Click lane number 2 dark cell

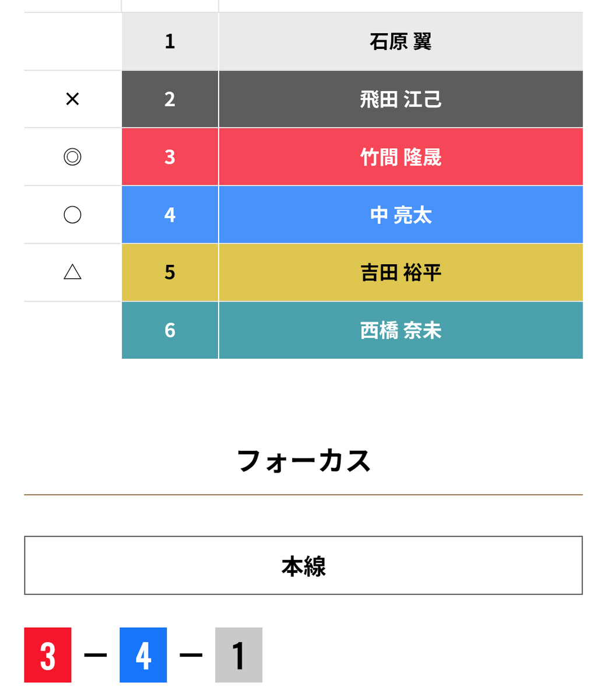(170, 99)
